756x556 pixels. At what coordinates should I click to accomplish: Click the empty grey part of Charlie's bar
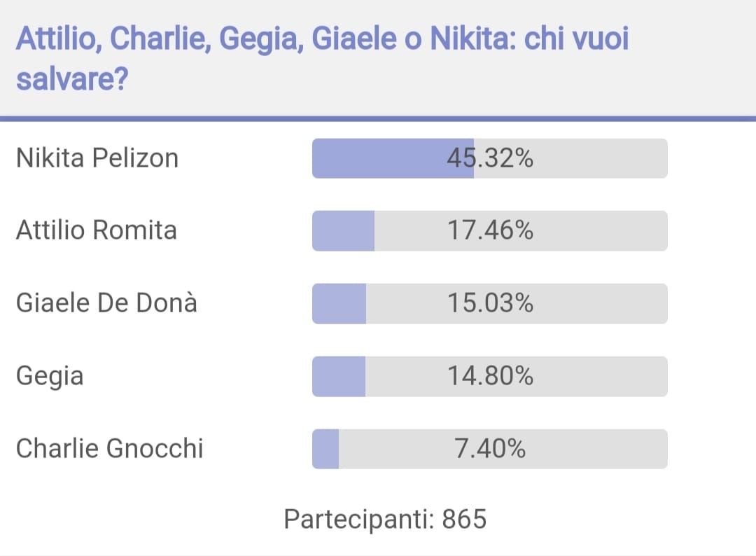pyautogui.click(x=503, y=449)
